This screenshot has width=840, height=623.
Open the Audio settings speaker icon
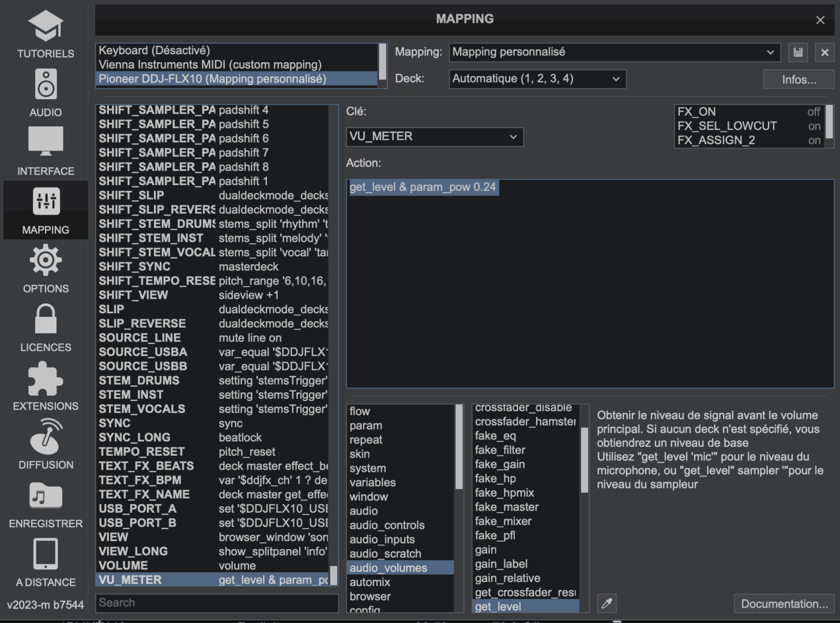pos(46,85)
